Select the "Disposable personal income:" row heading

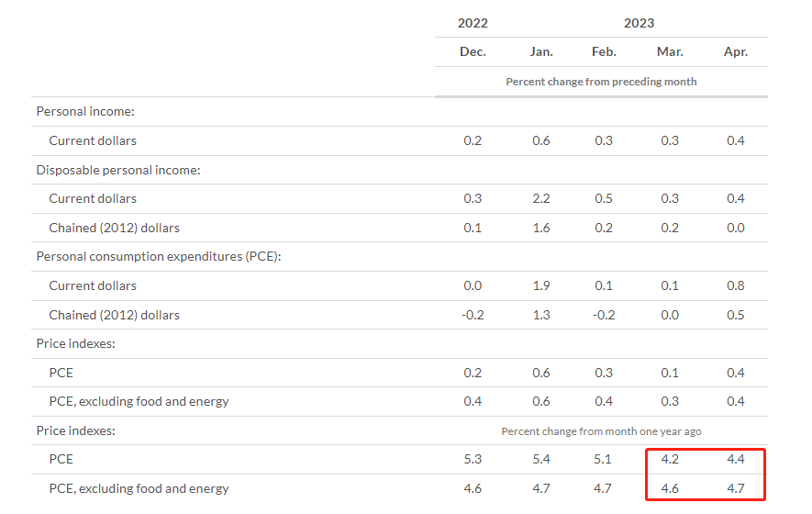coord(118,170)
